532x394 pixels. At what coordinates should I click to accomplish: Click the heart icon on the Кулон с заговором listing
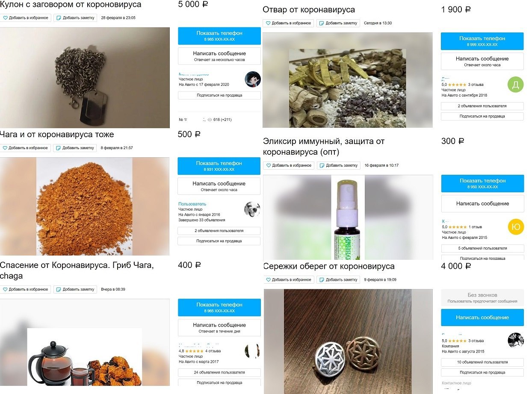point(5,18)
